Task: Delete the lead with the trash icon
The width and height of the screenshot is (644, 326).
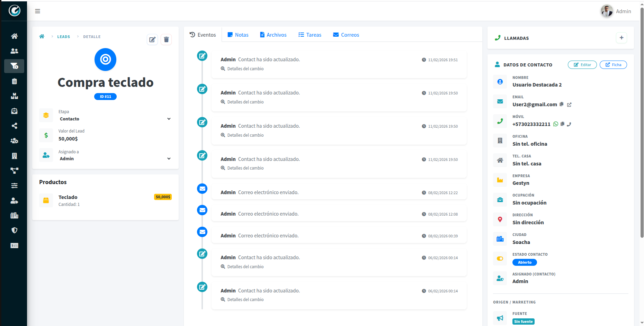Action: 166,39
